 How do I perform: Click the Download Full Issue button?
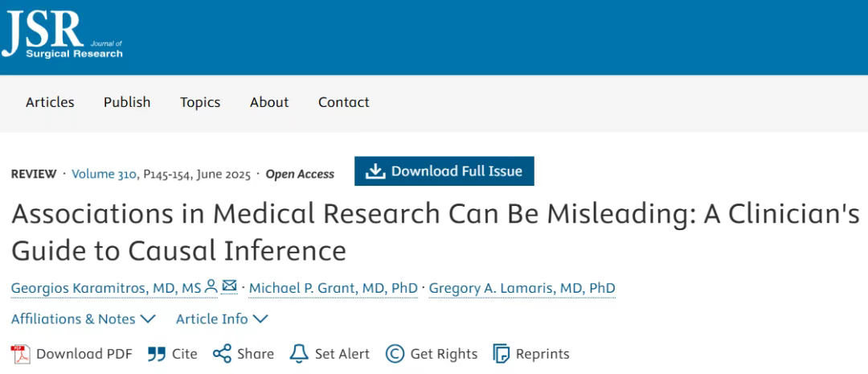[444, 171]
